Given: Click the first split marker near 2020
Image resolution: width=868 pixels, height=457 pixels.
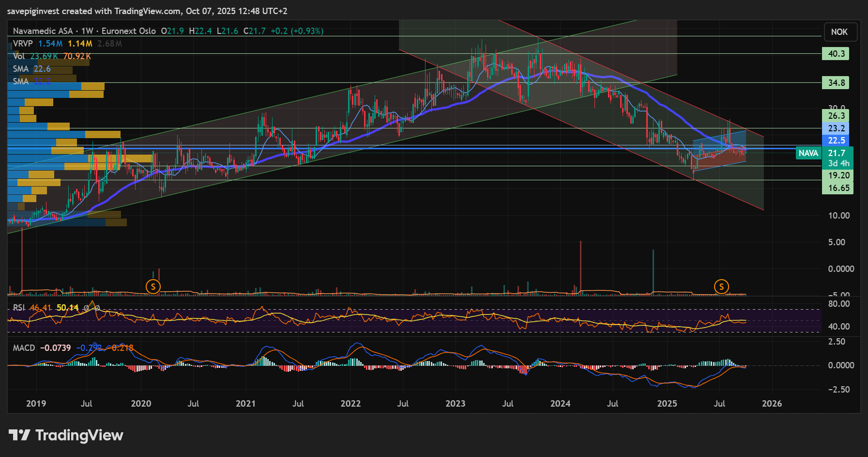Looking at the screenshot, I should [153, 286].
